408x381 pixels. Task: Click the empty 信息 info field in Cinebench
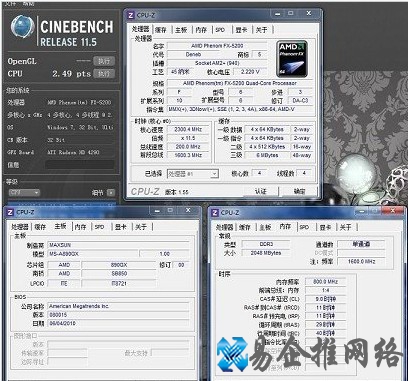(80, 165)
